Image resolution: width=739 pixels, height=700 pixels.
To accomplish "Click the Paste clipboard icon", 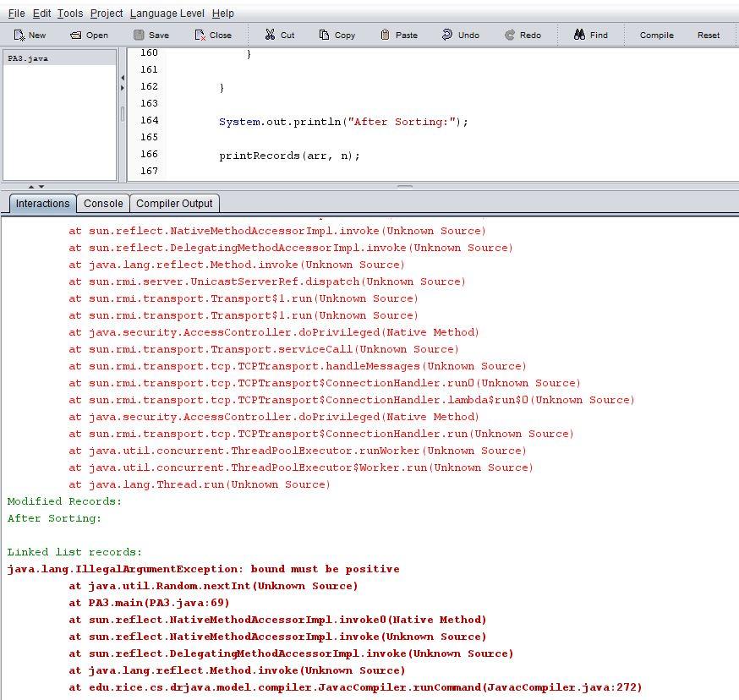I will (385, 35).
